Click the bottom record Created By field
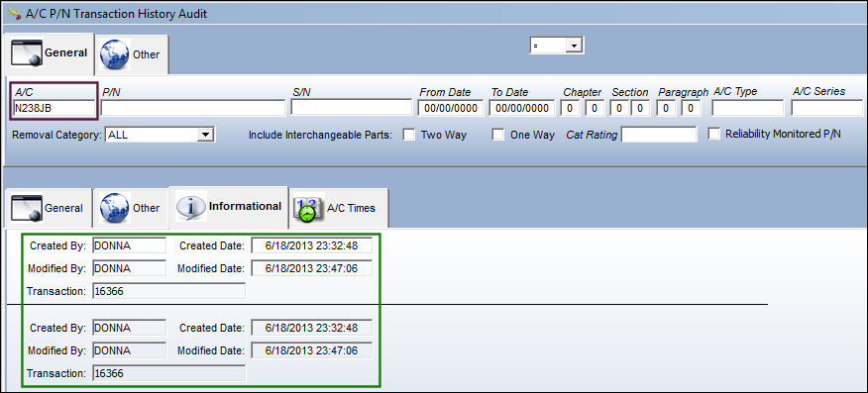868x393 pixels. [x=129, y=328]
